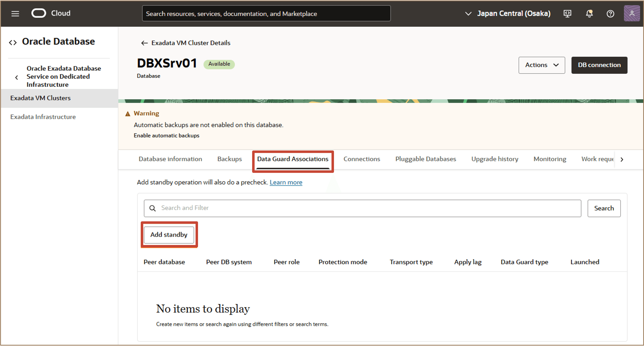Click the Available status badge
The height and width of the screenshot is (346, 644).
[219, 64]
